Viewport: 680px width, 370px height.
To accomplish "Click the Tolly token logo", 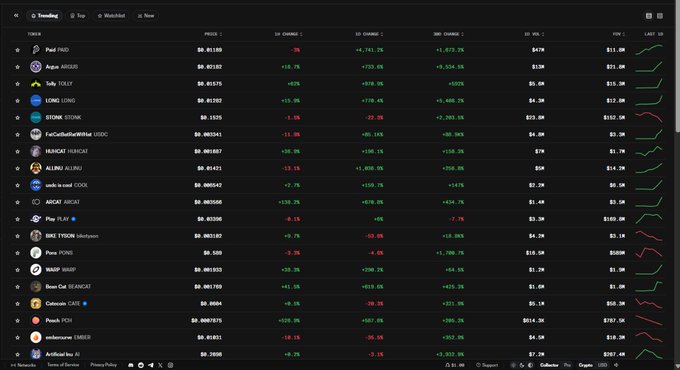I will 36,84.
